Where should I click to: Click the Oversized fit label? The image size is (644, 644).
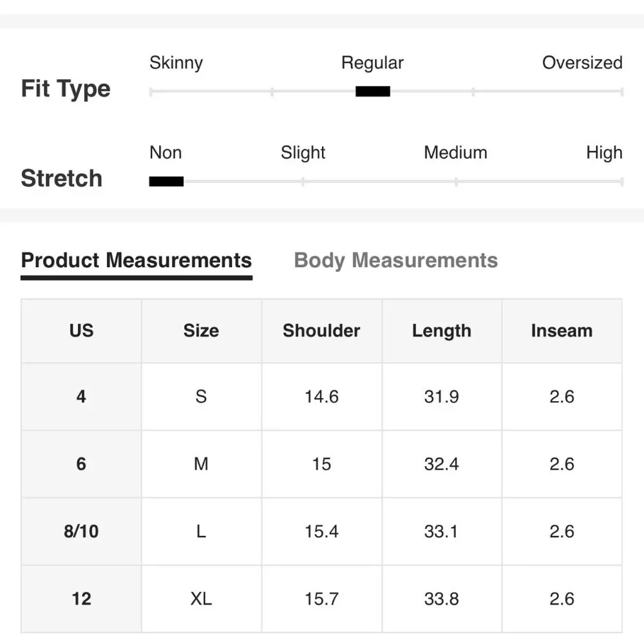pos(582,63)
